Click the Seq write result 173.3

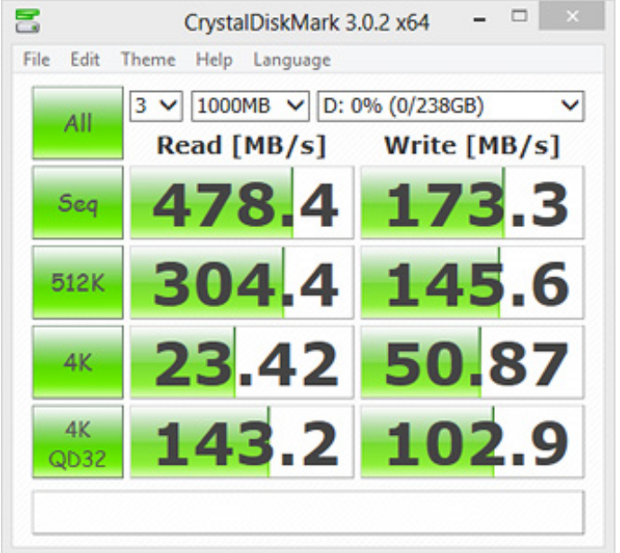point(471,203)
